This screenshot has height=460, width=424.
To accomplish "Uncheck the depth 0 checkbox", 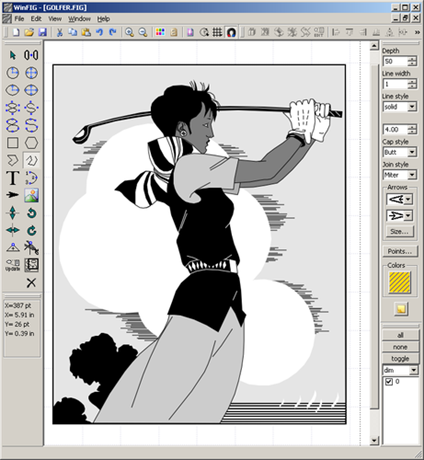I will [x=389, y=382].
